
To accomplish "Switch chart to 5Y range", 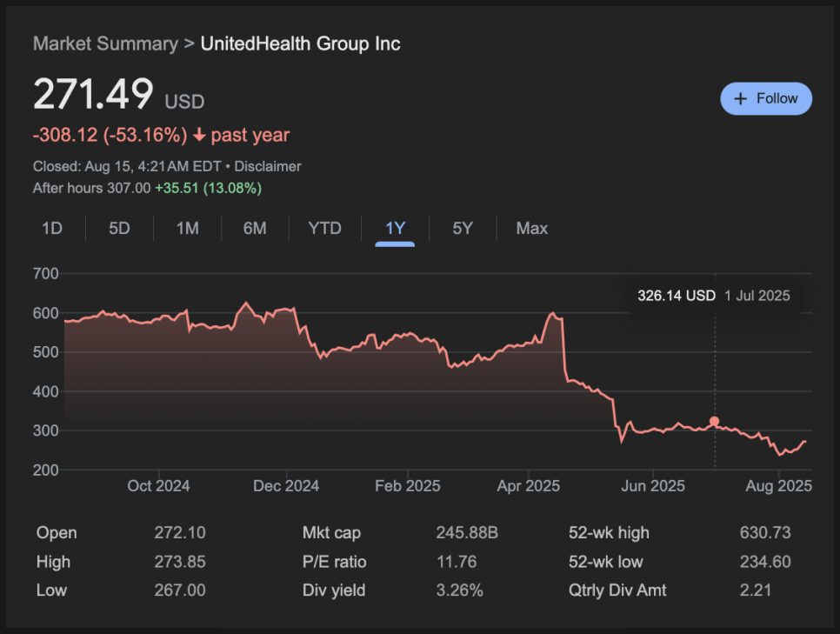I will click(x=463, y=229).
